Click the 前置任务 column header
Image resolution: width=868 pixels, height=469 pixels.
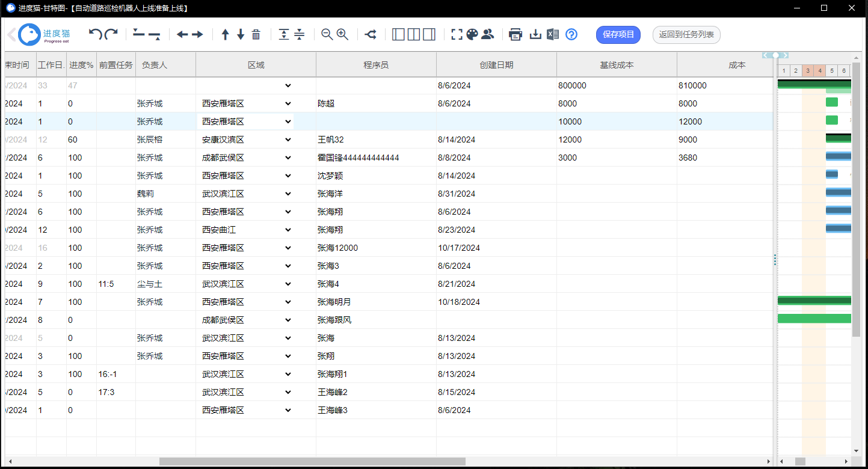click(116, 65)
